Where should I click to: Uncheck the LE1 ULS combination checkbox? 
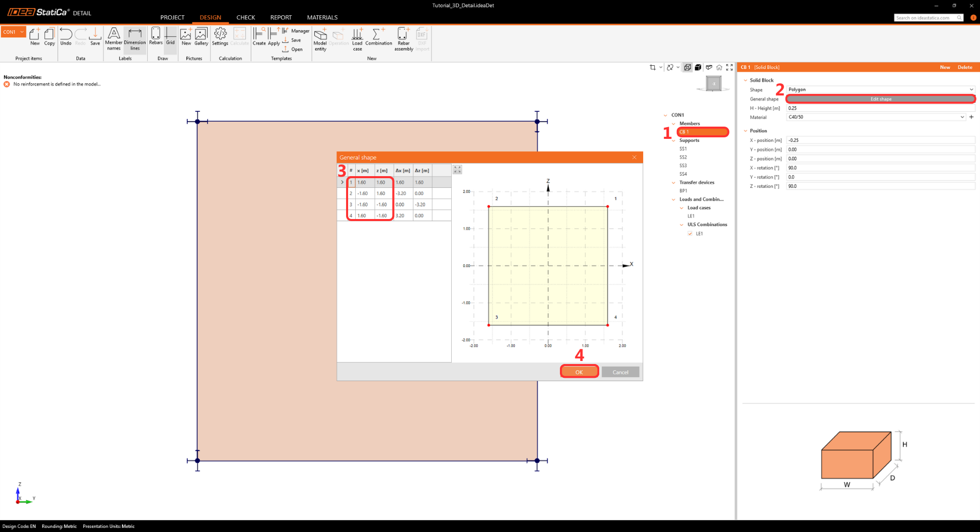(690, 234)
